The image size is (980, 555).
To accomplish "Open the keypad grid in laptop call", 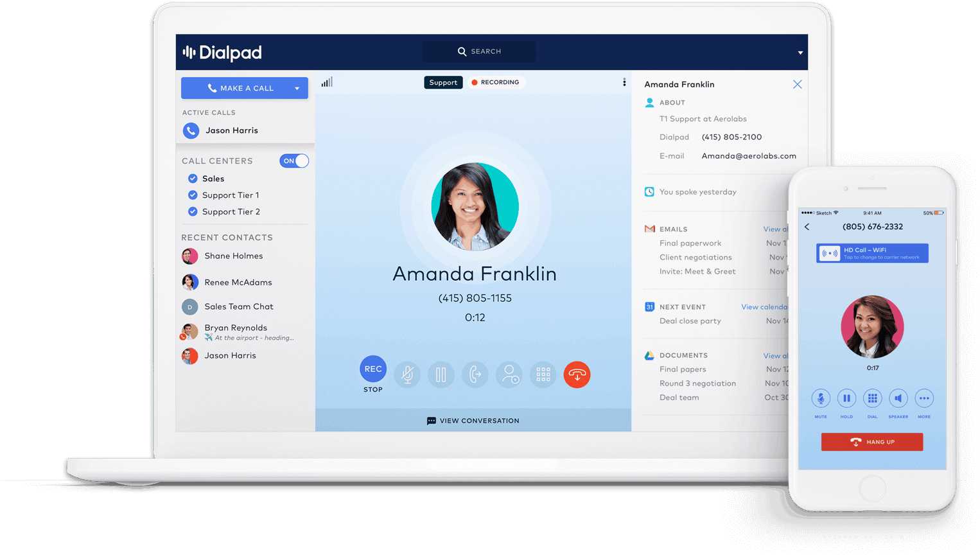I will click(x=543, y=374).
